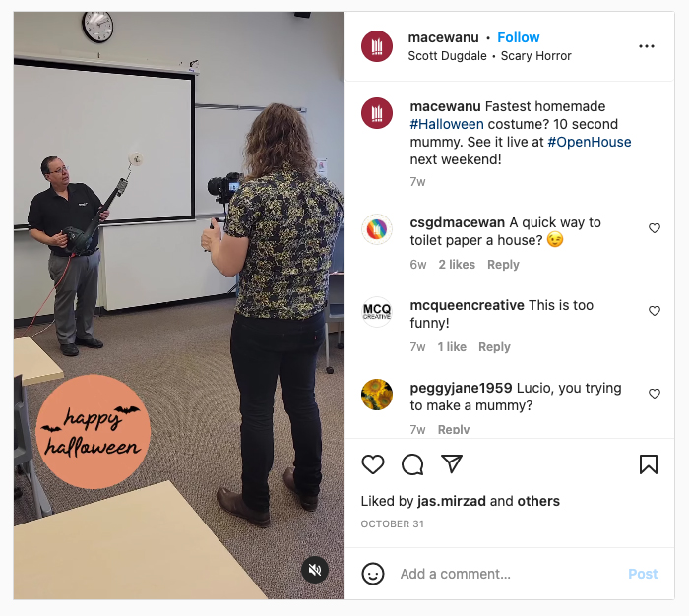View who liked via 'others' link

(538, 501)
